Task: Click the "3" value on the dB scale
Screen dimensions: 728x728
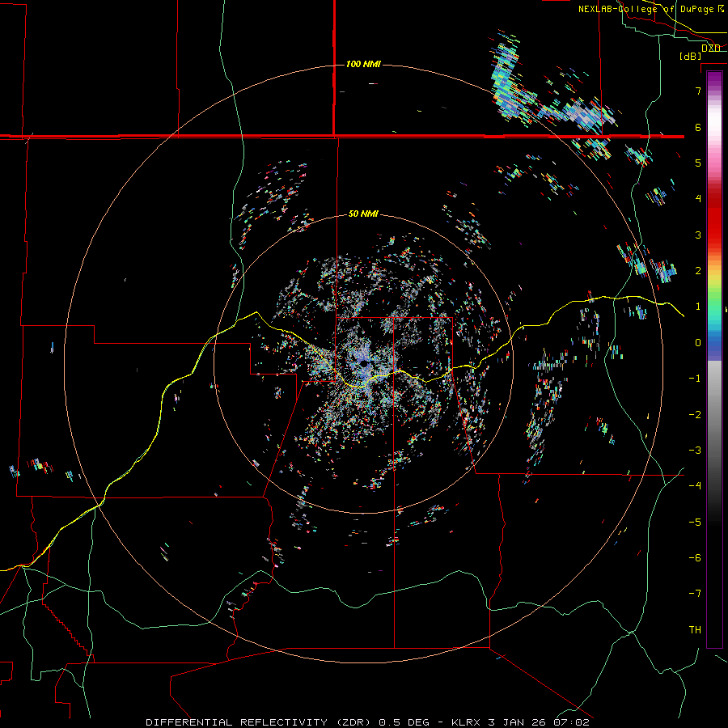Action: pos(698,235)
